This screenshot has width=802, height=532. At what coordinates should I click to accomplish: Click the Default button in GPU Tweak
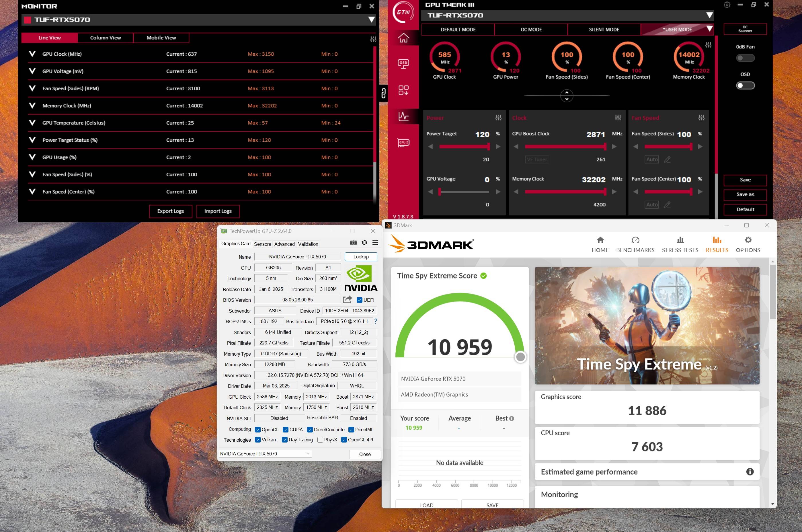(x=745, y=209)
